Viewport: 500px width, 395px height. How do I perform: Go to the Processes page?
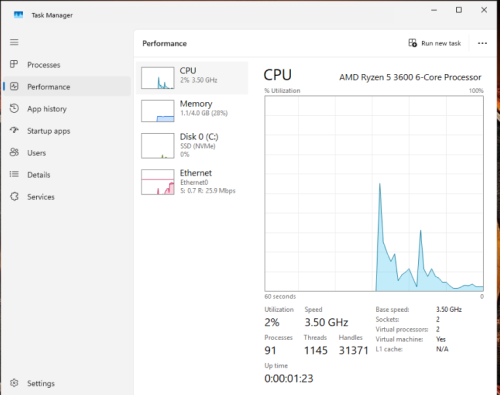[x=44, y=65]
